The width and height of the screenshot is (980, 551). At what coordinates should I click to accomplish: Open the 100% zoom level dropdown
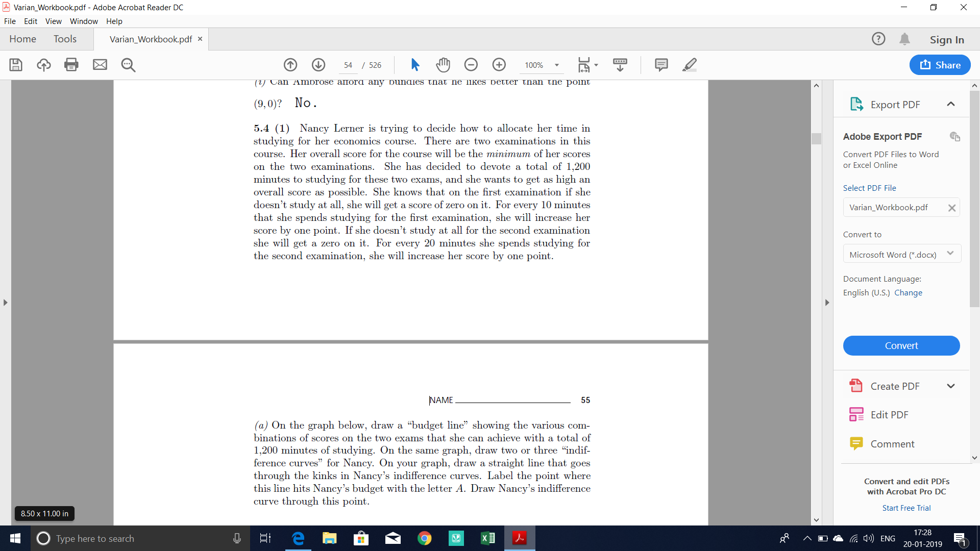[557, 65]
